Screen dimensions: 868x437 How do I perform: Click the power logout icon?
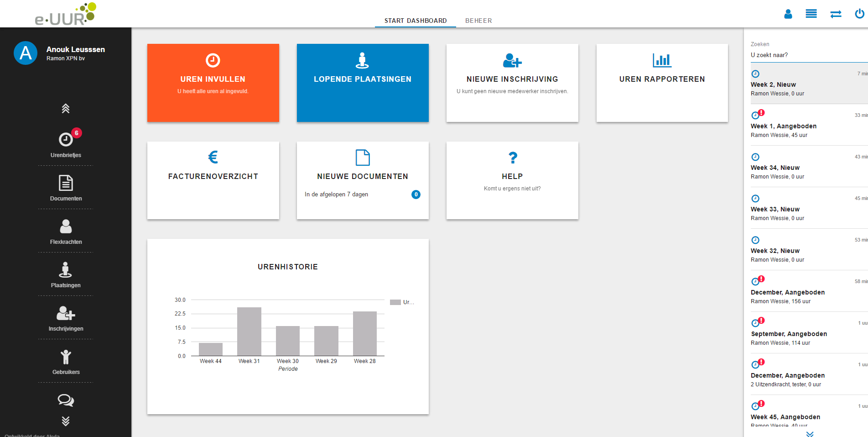tap(859, 14)
